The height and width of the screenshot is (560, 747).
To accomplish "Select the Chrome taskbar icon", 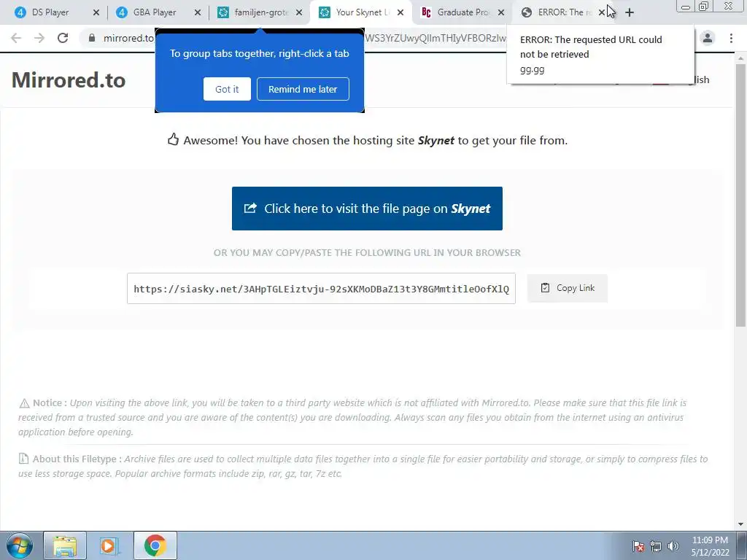I will tap(155, 545).
